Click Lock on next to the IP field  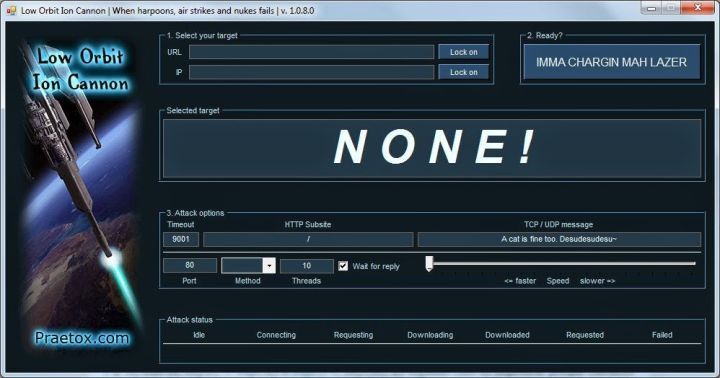(463, 72)
